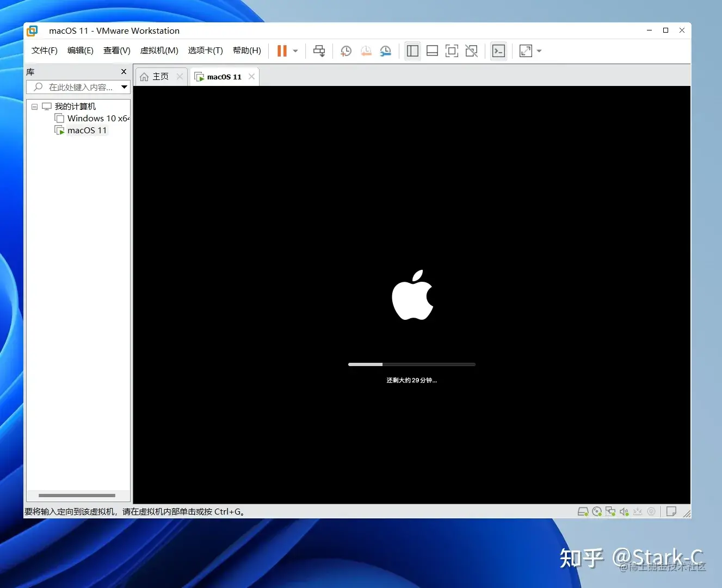This screenshot has height=588, width=722.
Task: Click the hard disk status icon
Action: click(583, 511)
